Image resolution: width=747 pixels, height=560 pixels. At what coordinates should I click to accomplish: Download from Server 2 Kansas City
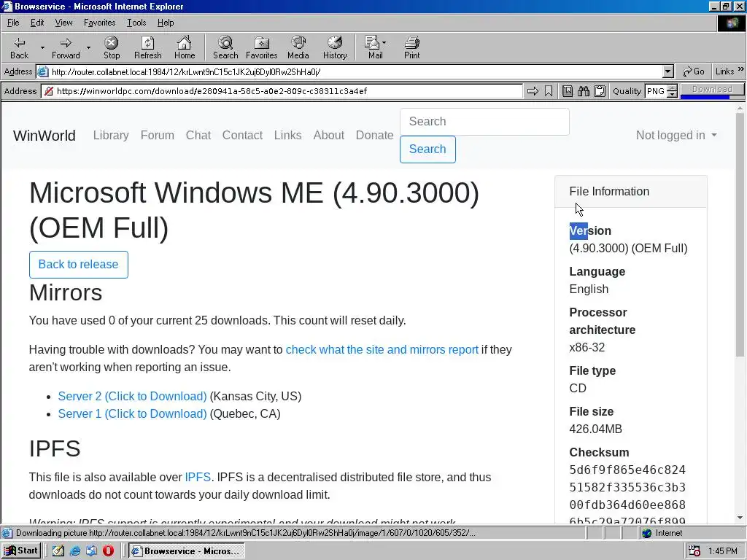[x=133, y=396]
